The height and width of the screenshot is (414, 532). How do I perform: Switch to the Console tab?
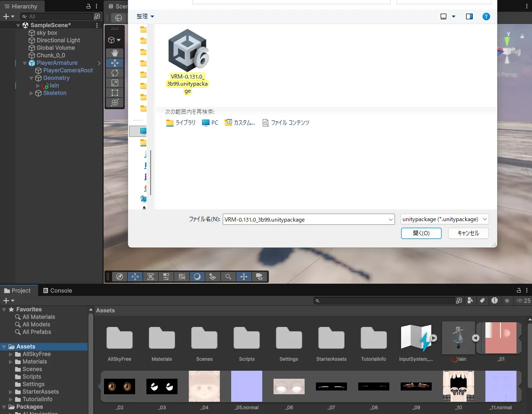pos(57,291)
